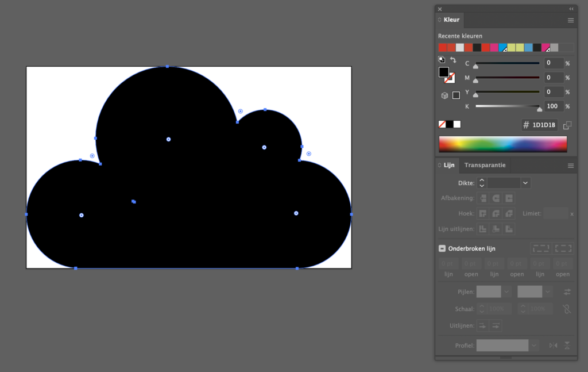The width and height of the screenshot is (588, 372).
Task: Click the out-of-gamut cube warning icon
Action: (x=444, y=95)
